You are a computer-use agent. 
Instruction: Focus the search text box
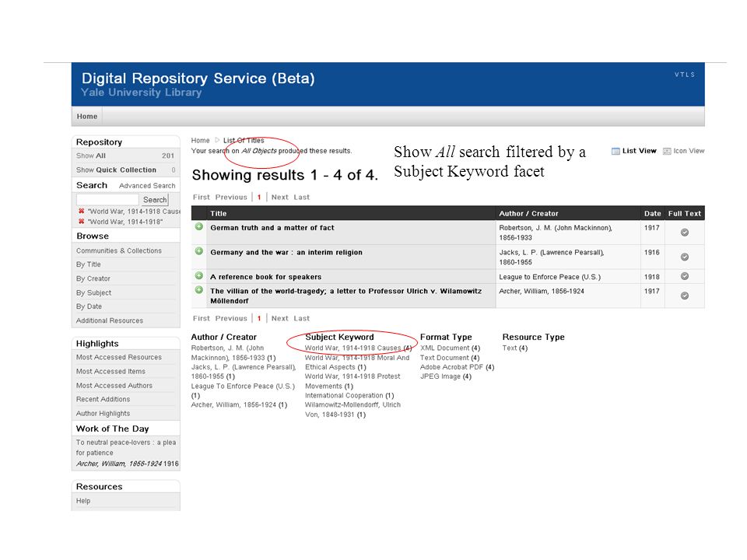107,200
